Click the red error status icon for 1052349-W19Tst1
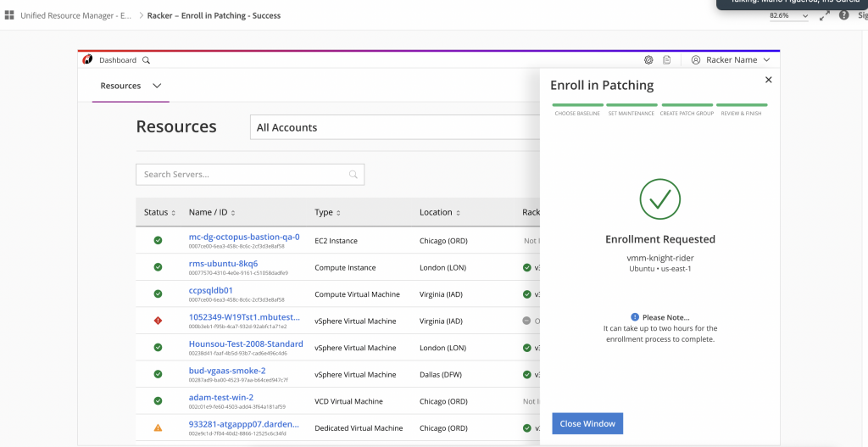The width and height of the screenshot is (868, 447). point(158,321)
